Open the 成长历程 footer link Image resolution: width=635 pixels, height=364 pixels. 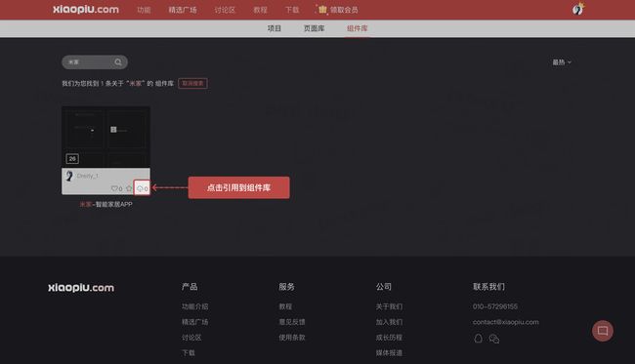389,338
